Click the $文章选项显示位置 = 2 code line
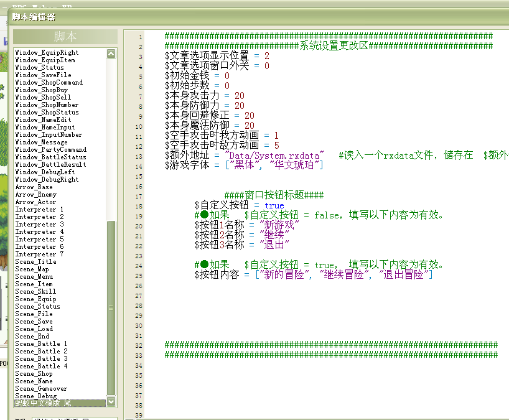Viewport: 509px width, 420px height. 217,56
